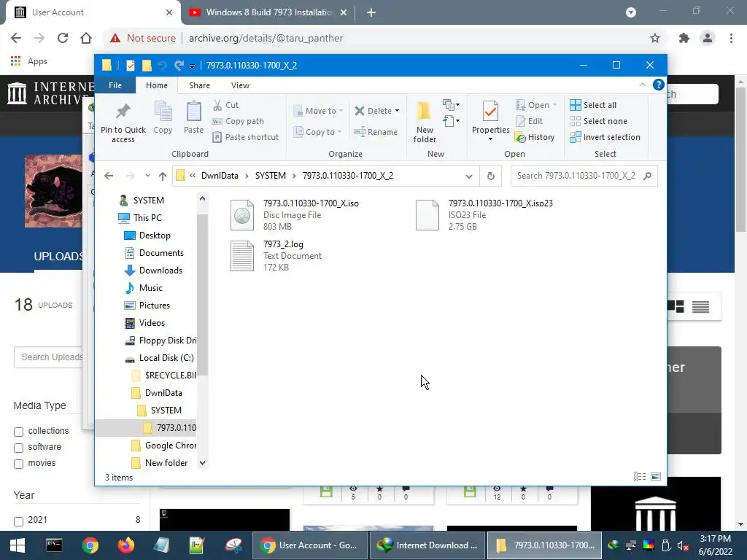Click Copy path in ribbon
The width and height of the screenshot is (747, 560).
click(x=238, y=121)
